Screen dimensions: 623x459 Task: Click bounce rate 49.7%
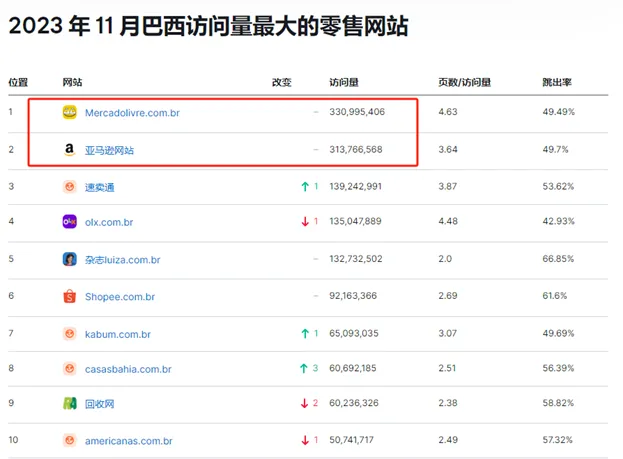[x=555, y=149]
